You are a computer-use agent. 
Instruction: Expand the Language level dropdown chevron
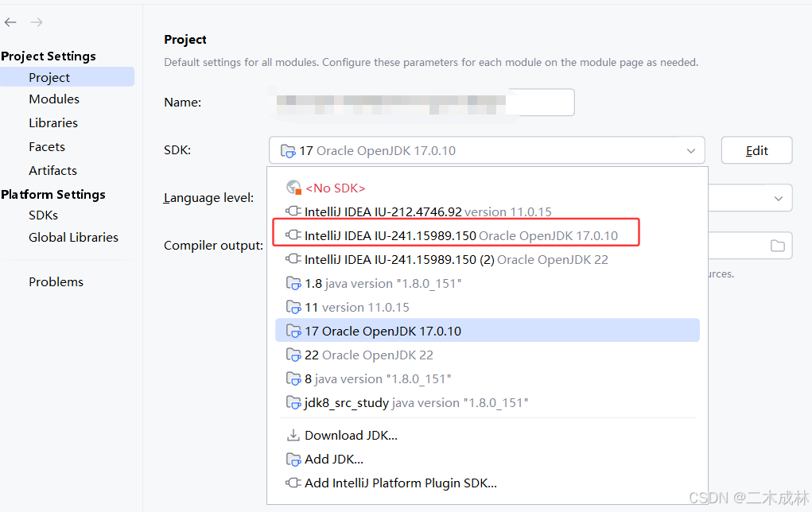click(x=779, y=198)
